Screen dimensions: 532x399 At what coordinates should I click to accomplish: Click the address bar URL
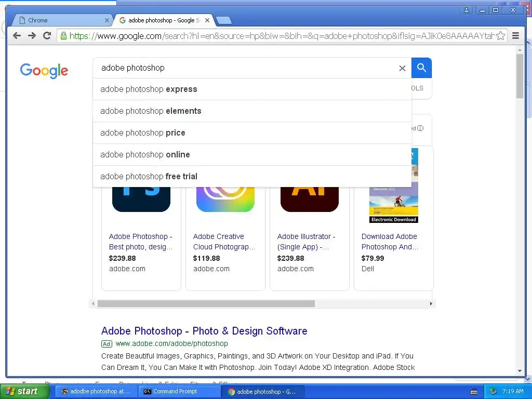[282, 36]
